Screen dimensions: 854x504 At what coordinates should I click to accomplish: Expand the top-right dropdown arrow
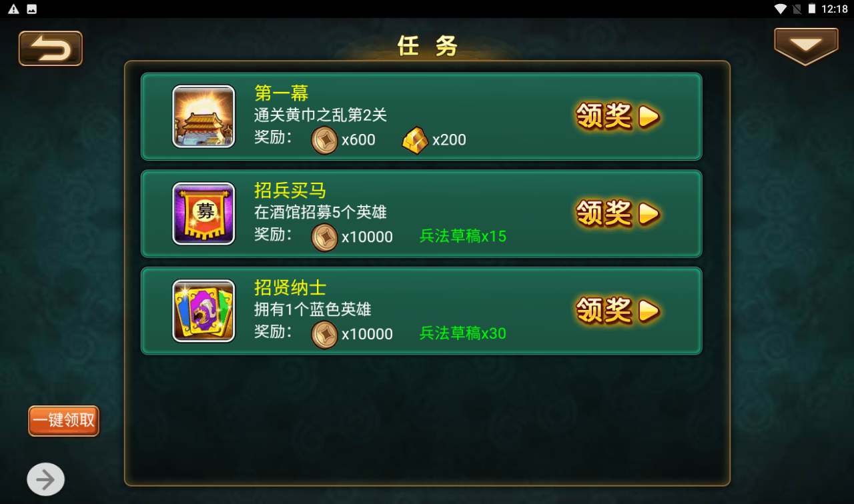[x=806, y=46]
